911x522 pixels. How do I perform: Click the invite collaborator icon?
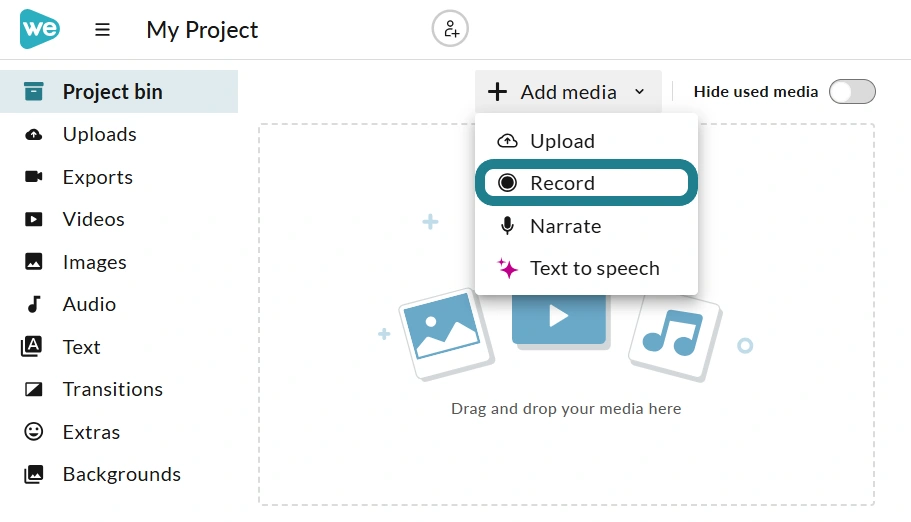(450, 28)
